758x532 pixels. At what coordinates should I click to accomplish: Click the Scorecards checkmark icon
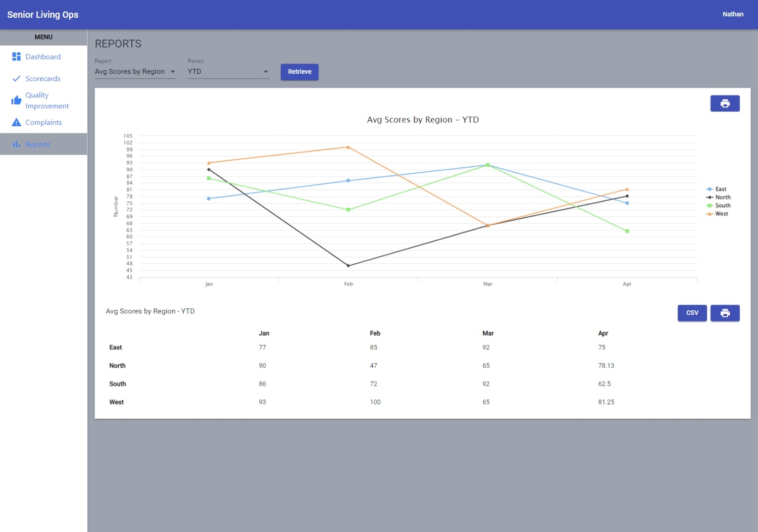click(16, 79)
